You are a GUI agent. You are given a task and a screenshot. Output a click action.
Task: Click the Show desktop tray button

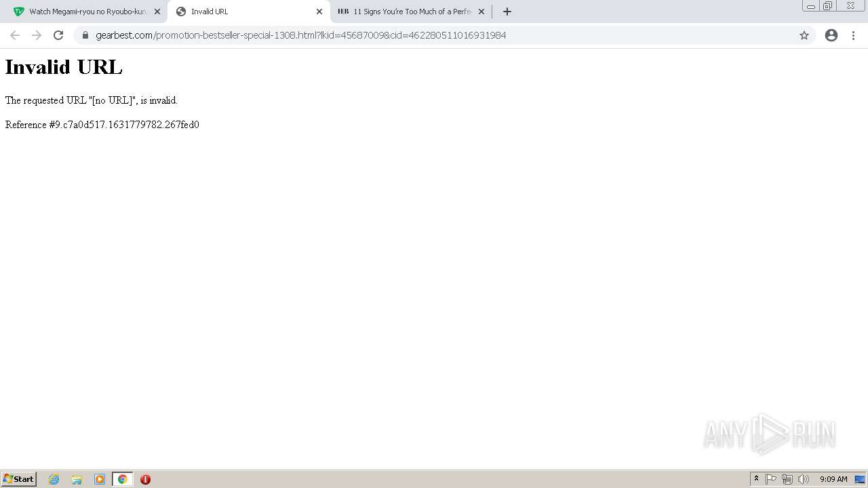861,479
